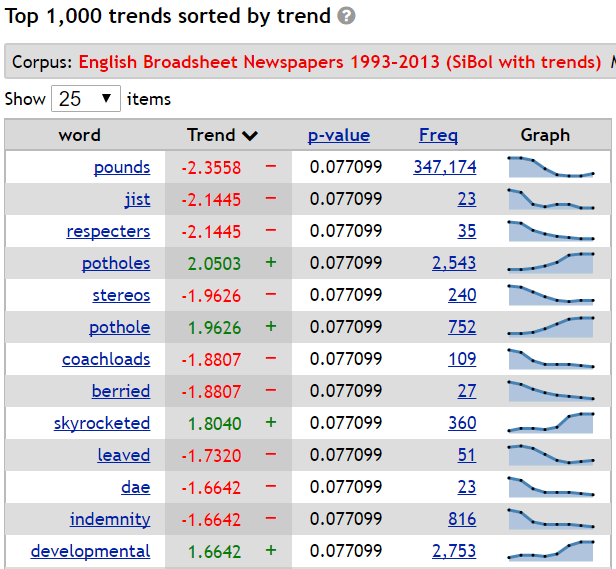Viewport: 616px width, 569px height.
Task: Click the potholes trend sparkline graph
Action: (x=551, y=263)
